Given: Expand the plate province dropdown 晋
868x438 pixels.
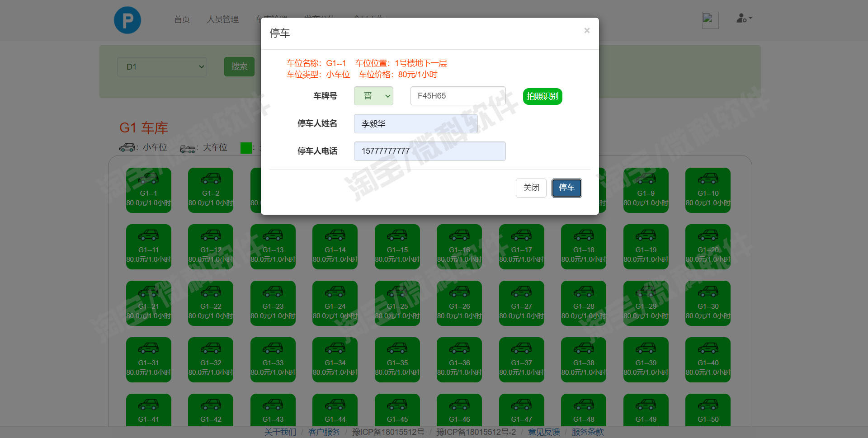Looking at the screenshot, I should (373, 96).
